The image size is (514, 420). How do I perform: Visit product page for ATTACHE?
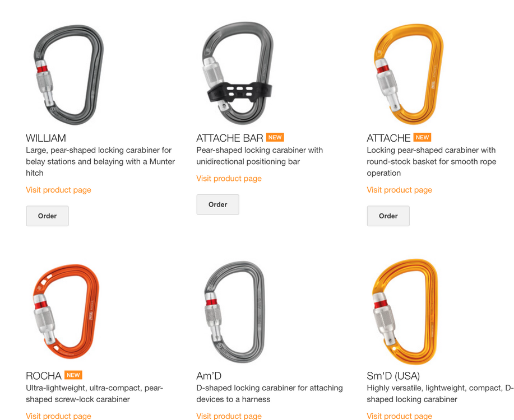click(x=399, y=190)
